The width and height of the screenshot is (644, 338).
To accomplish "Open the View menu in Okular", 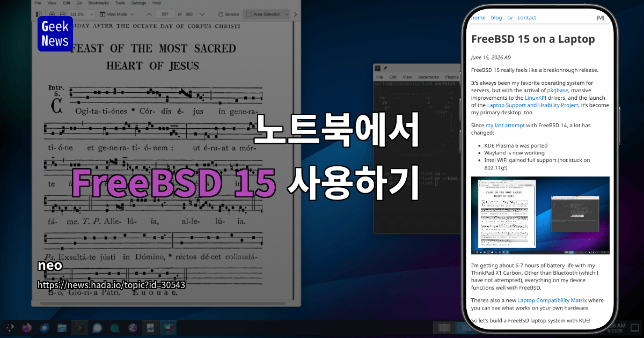I will (x=53, y=3).
